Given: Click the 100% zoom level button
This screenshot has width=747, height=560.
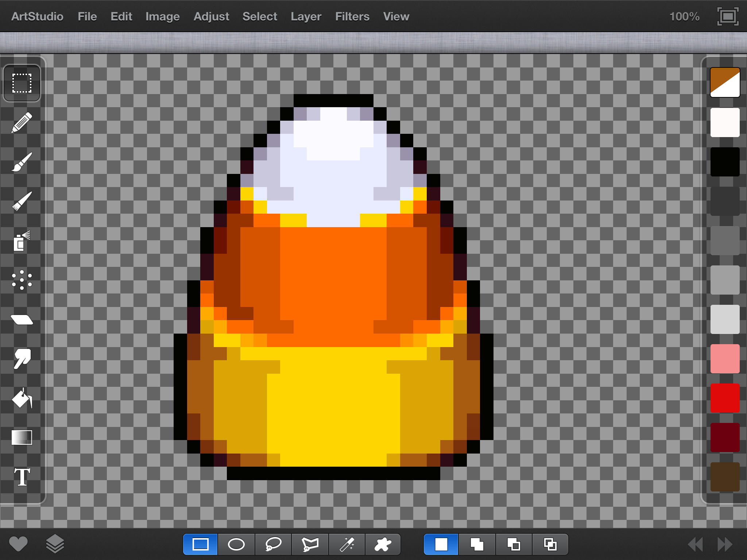Looking at the screenshot, I should pyautogui.click(x=684, y=17).
